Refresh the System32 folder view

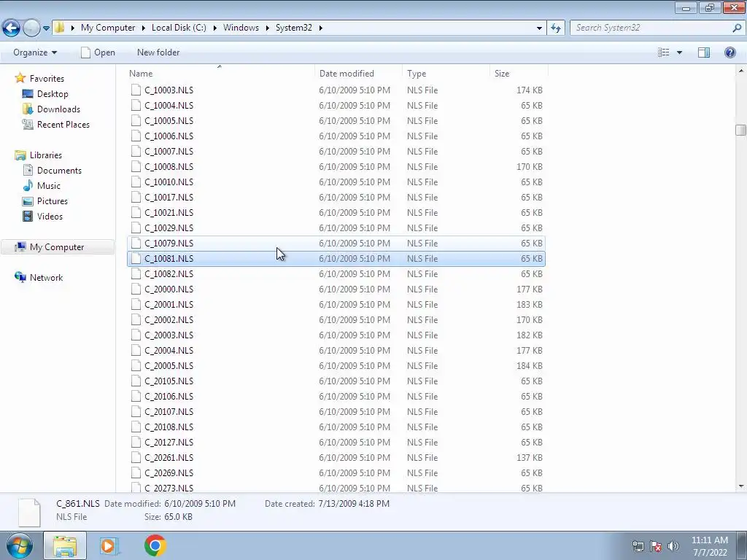click(x=555, y=28)
